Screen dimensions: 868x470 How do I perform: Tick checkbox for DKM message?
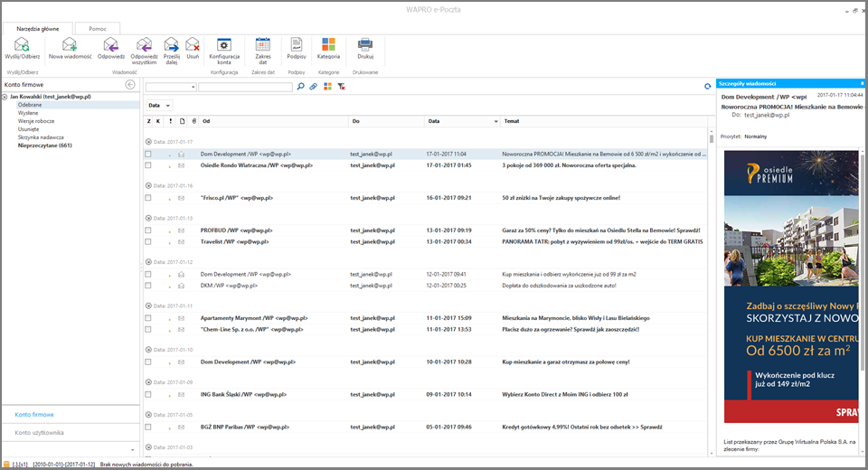point(147,286)
